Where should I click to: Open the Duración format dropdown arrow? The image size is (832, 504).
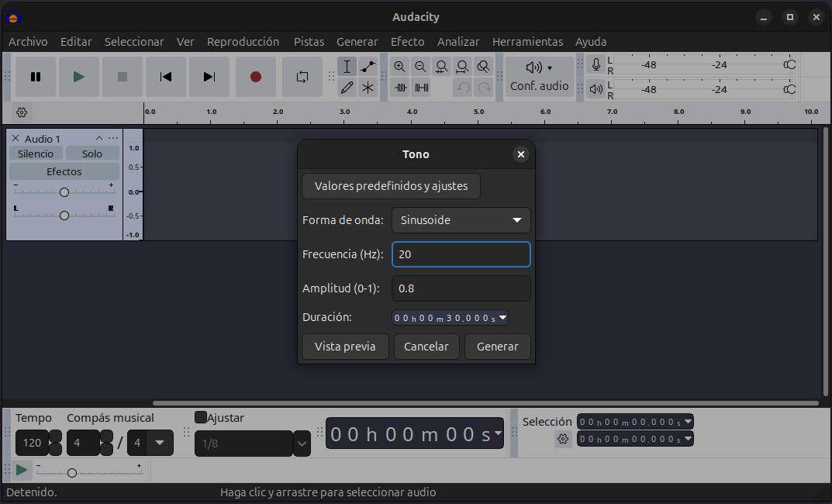(x=502, y=318)
